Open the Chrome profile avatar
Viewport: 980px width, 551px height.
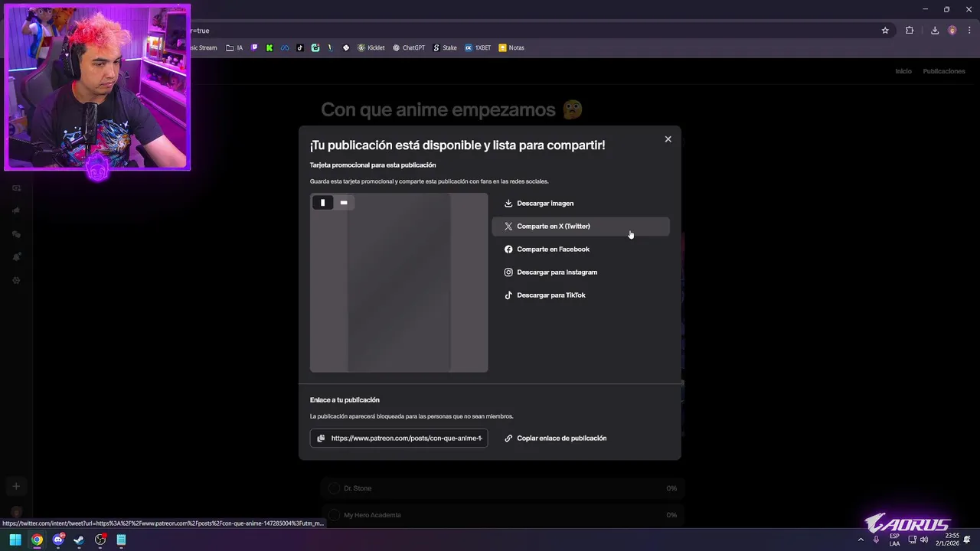[x=952, y=31]
